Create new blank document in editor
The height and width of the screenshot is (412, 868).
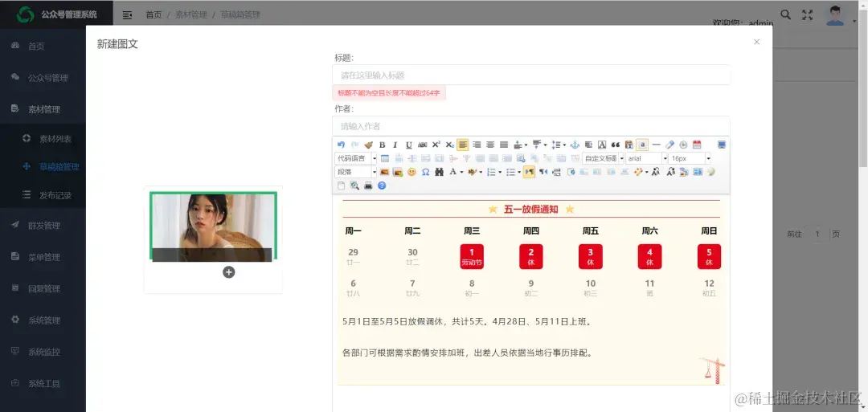point(341,186)
